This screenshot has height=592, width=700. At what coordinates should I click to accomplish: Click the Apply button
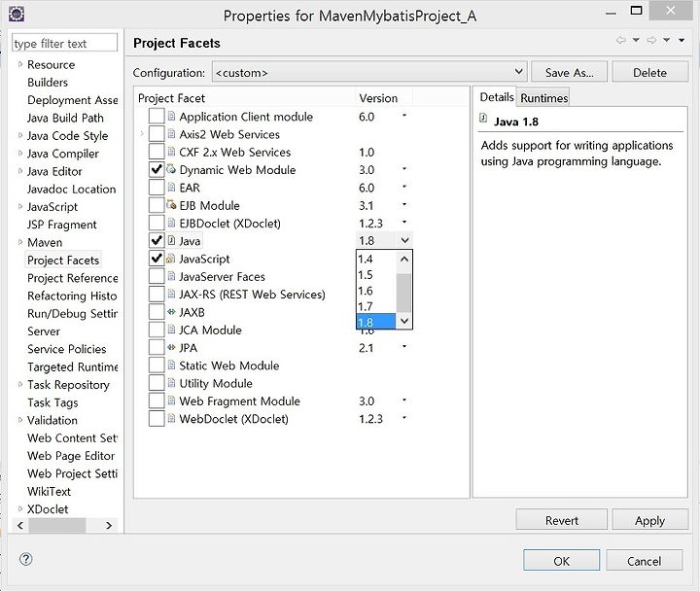pyautogui.click(x=650, y=520)
